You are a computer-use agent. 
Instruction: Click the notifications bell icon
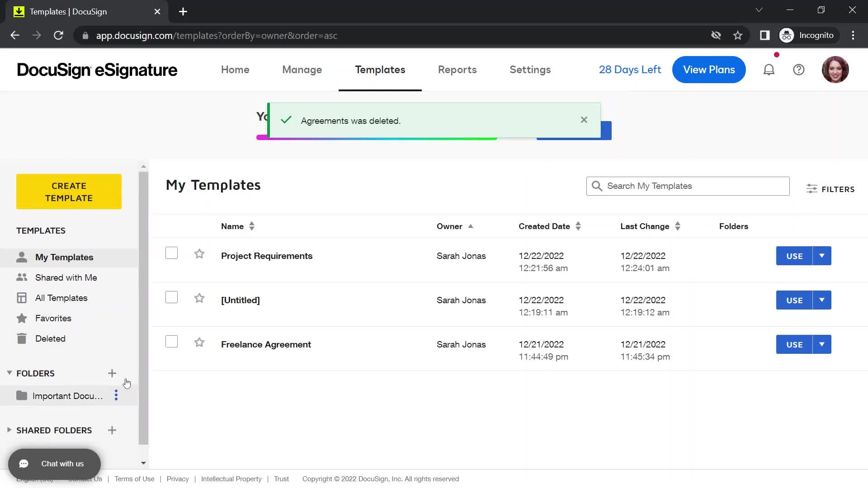(769, 70)
